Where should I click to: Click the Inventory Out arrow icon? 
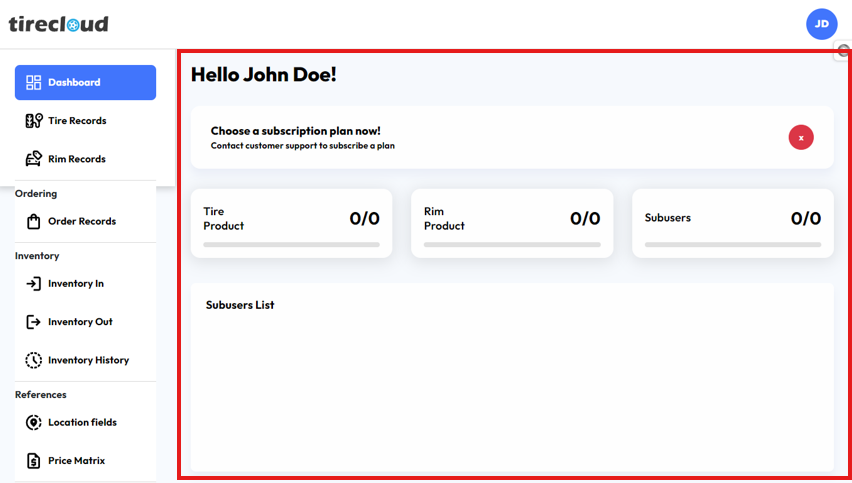click(x=34, y=322)
